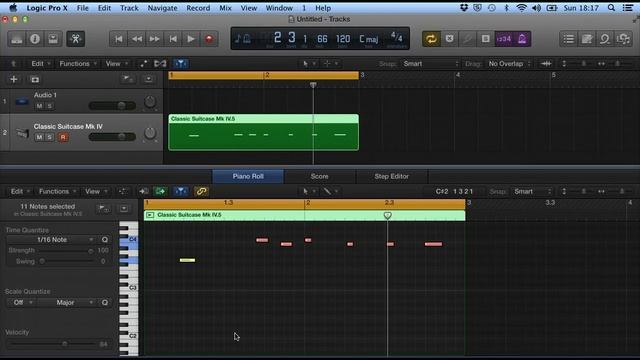Open the Track menu
This screenshot has height=360, width=640.
click(x=129, y=8)
